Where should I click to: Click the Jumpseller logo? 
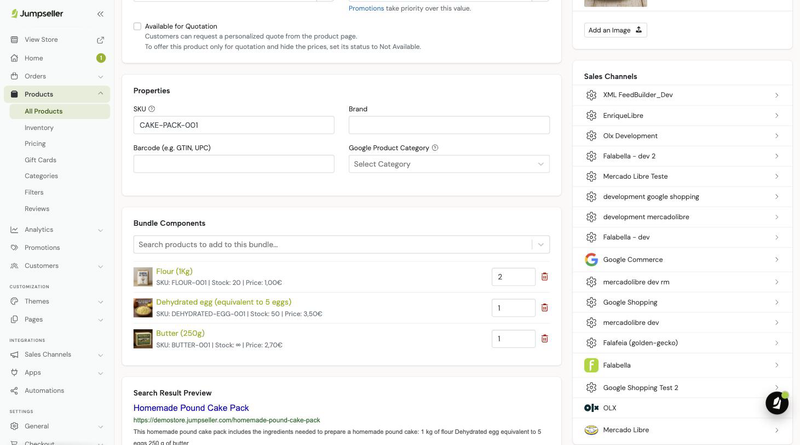click(37, 14)
